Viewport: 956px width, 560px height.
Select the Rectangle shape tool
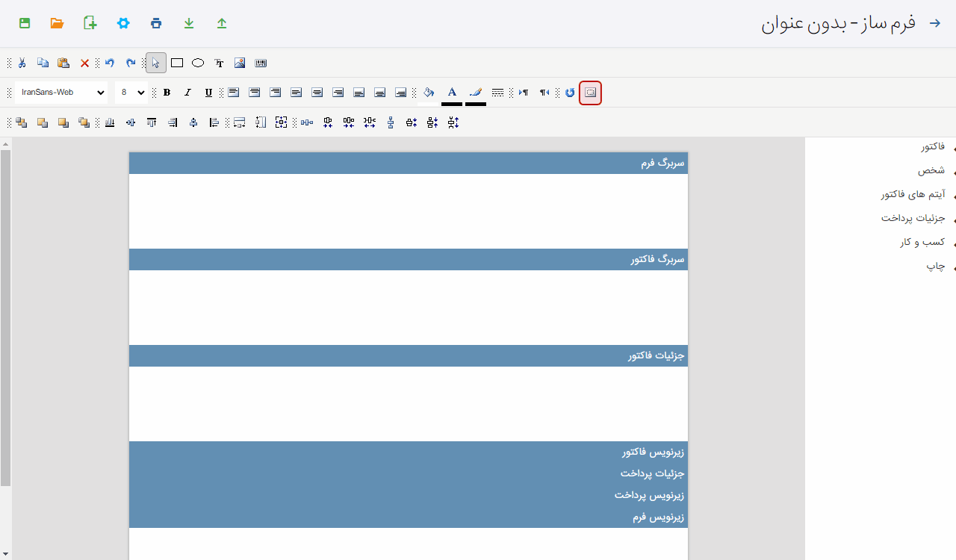tap(177, 63)
